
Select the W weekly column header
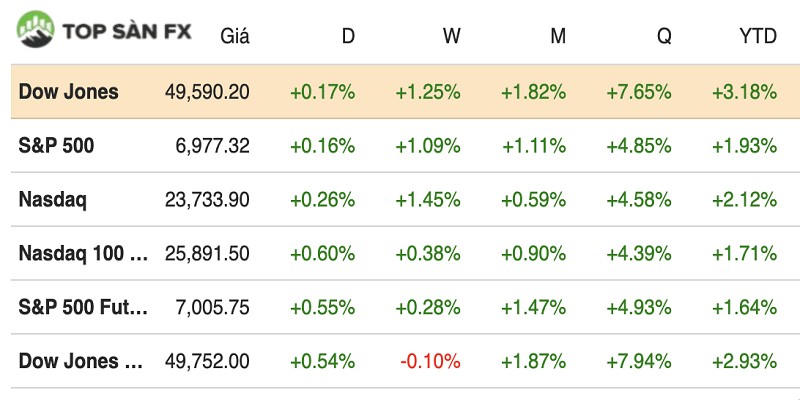[452, 37]
